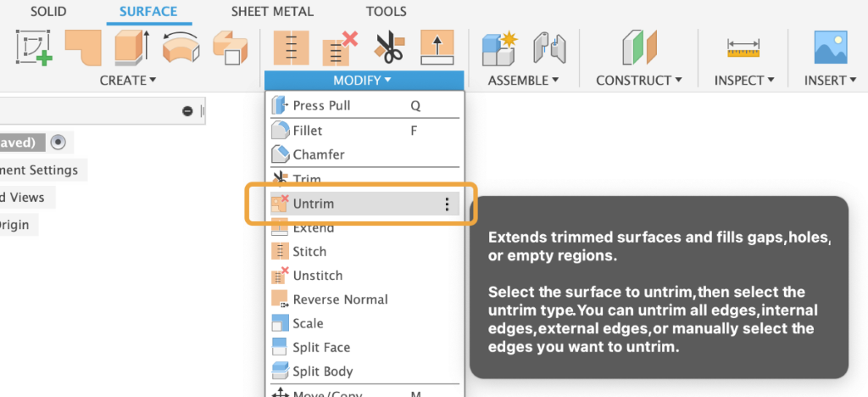Click the Named Views browser item

click(x=22, y=198)
